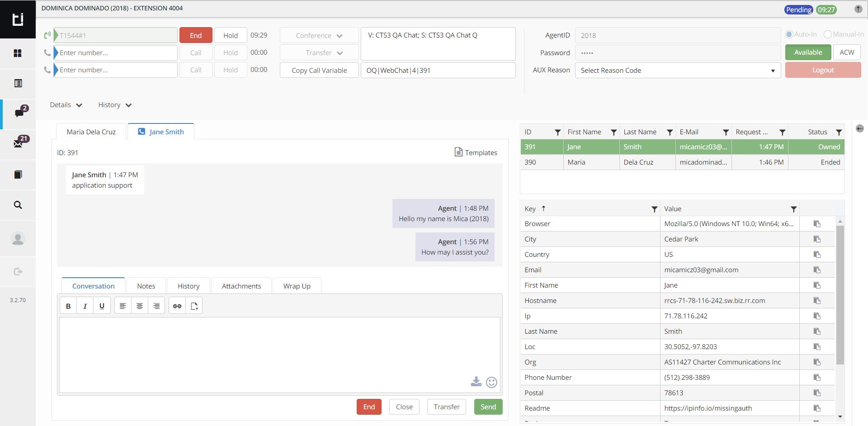Expand the Details section

(66, 105)
